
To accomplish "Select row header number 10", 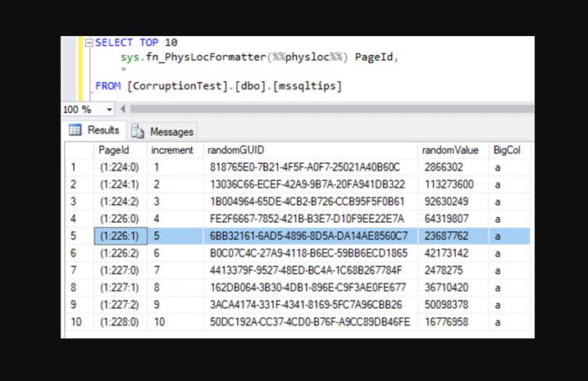I will point(80,322).
